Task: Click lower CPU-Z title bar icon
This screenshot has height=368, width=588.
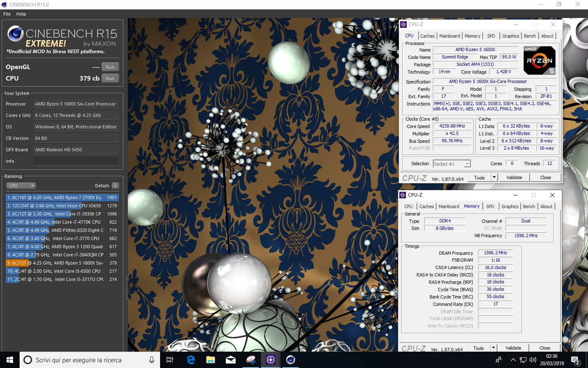Action: pyautogui.click(x=403, y=195)
